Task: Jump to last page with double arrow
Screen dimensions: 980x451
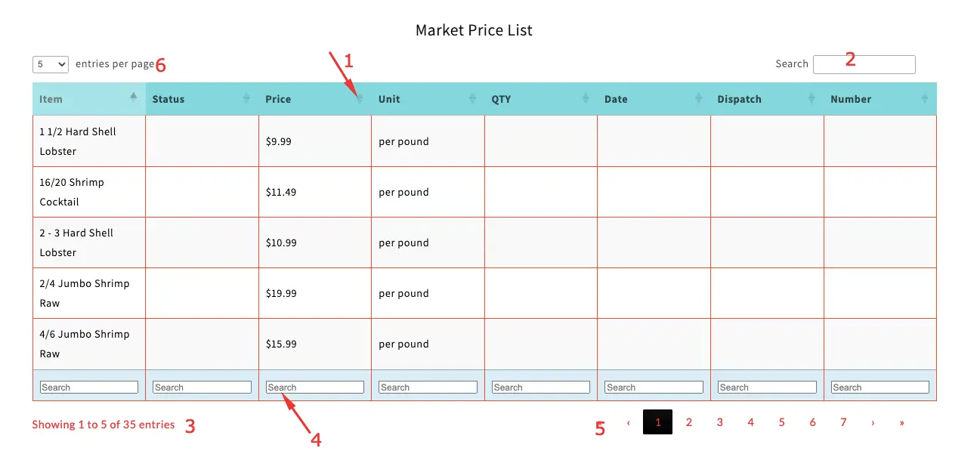Action: tap(902, 423)
